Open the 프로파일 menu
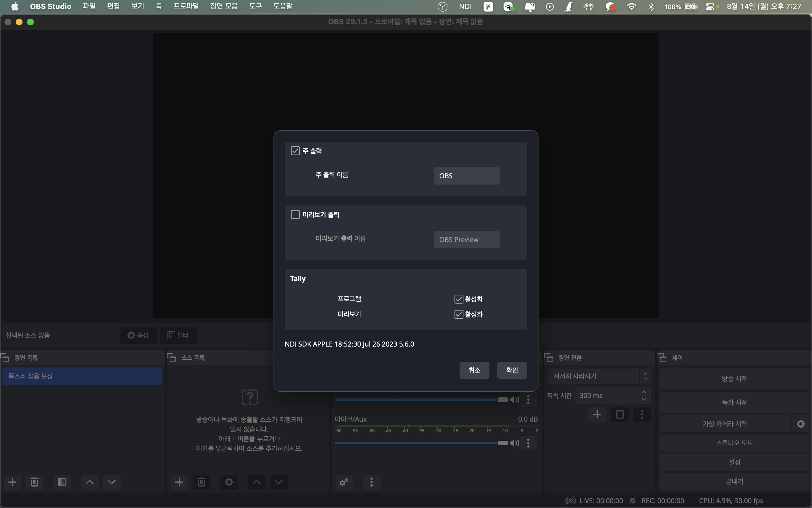 click(x=186, y=6)
